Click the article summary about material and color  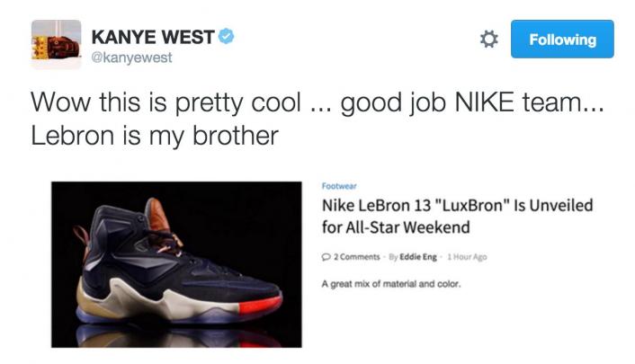[391, 284]
